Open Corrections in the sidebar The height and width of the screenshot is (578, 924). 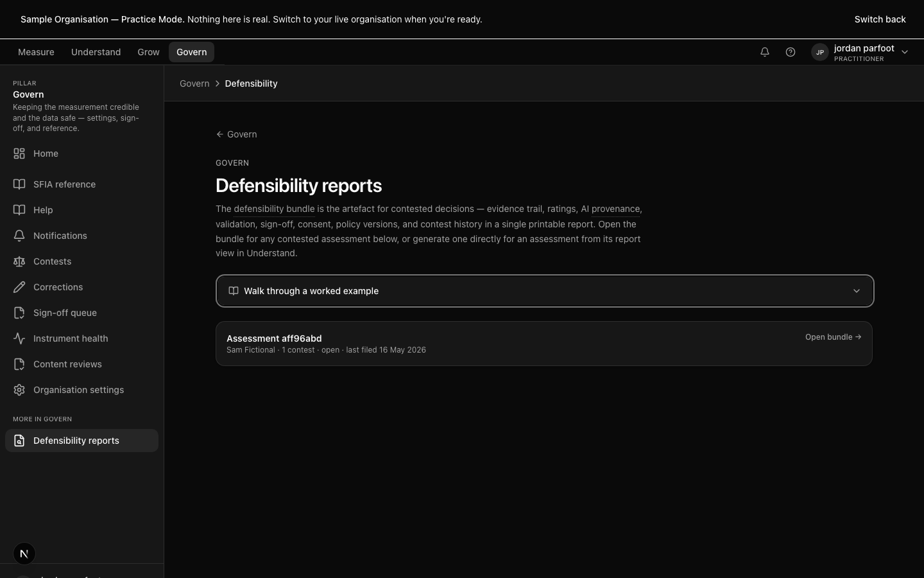(81, 287)
